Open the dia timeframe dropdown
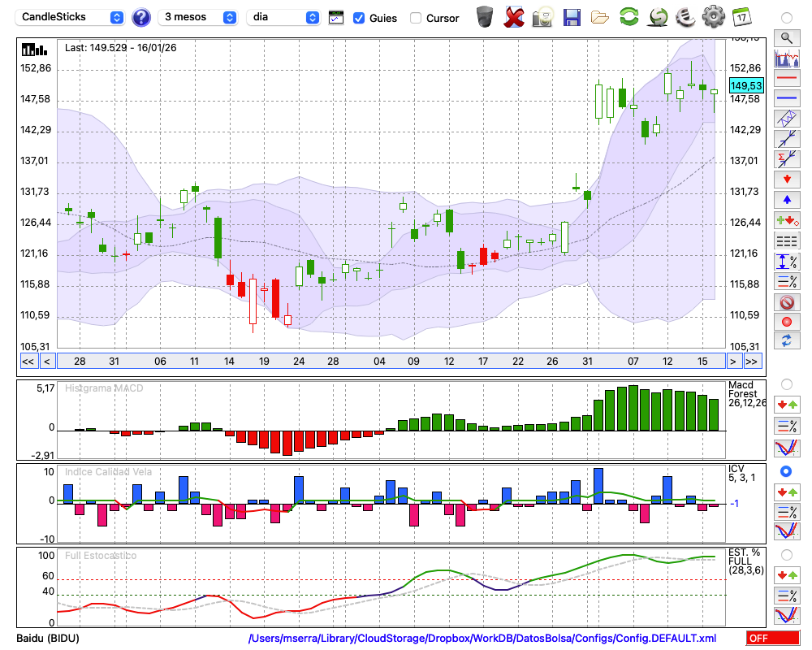Screen dimensions: 812x650 pyautogui.click(x=283, y=17)
